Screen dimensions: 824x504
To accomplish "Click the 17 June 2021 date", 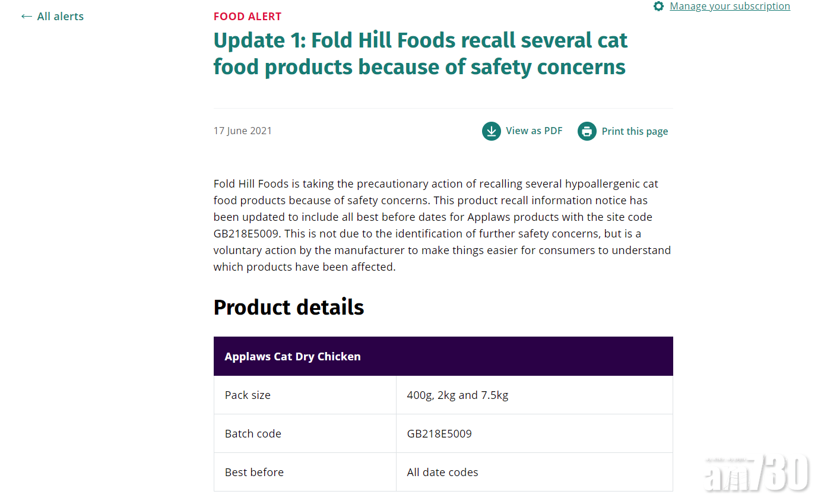I will click(243, 131).
